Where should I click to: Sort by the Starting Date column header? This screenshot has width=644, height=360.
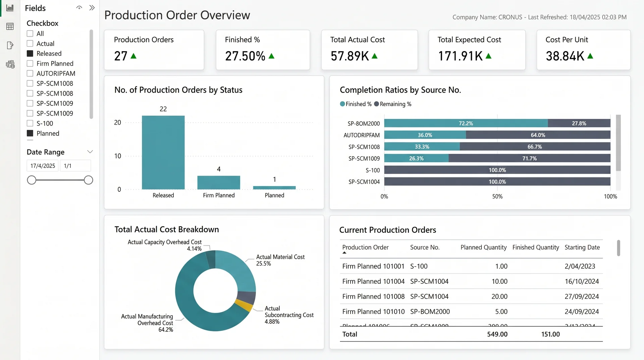tap(582, 248)
